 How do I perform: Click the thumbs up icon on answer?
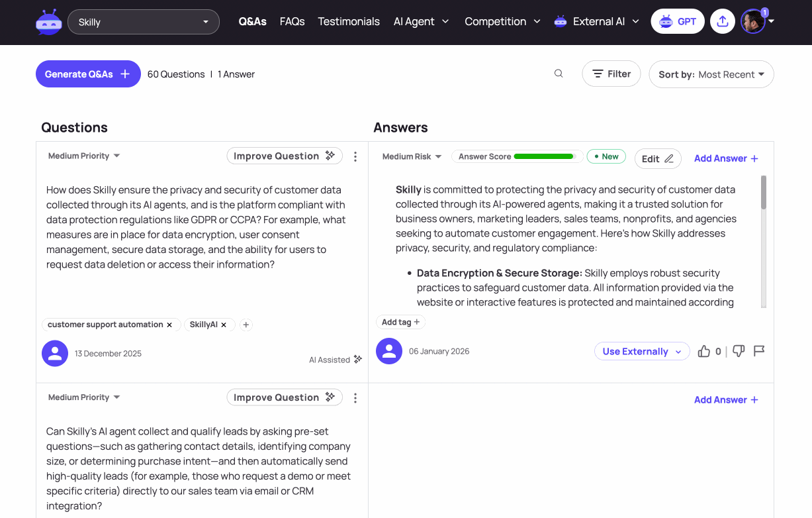click(x=704, y=352)
